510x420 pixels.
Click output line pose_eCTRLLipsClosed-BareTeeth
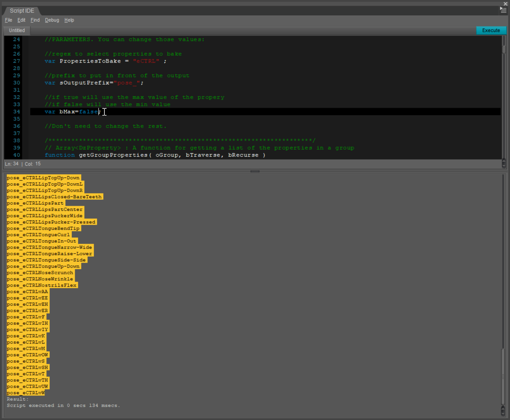[54, 197]
